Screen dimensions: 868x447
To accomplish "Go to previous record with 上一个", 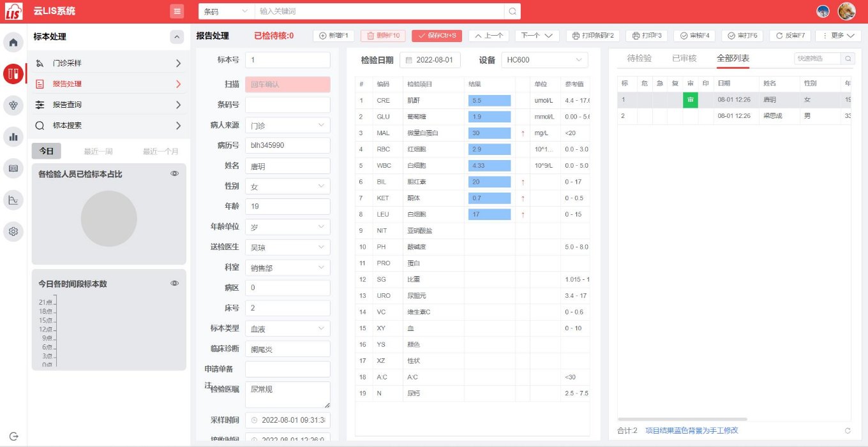I will click(488, 36).
